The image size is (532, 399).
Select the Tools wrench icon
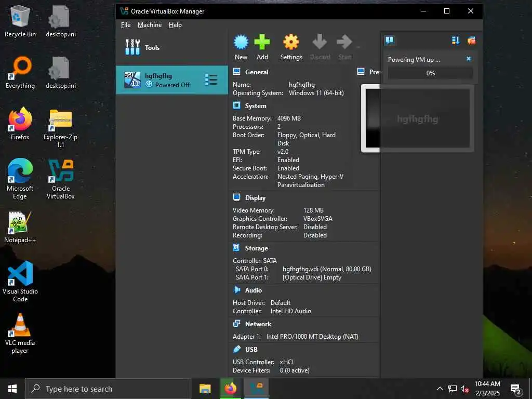pos(132,47)
